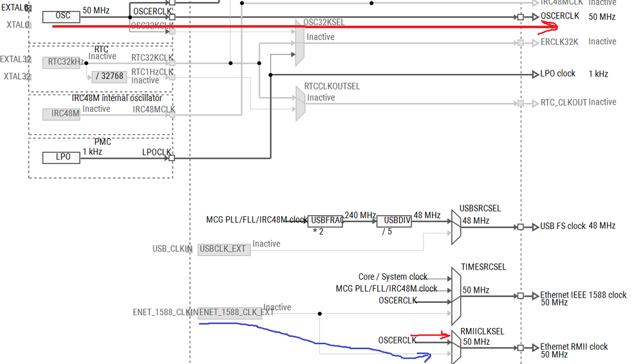Viewport: 643px width, 364px height.
Task: Click the USB FS clock output label
Action: (563, 226)
